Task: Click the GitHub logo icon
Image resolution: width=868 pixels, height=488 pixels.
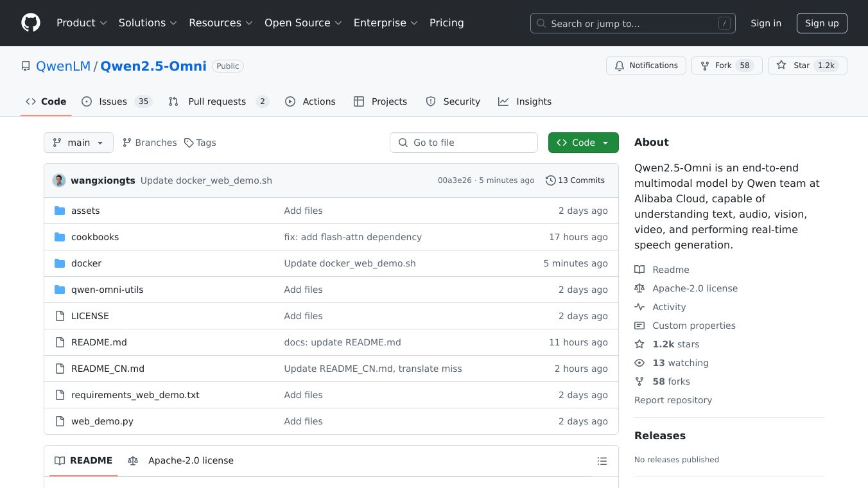Action: tap(31, 23)
